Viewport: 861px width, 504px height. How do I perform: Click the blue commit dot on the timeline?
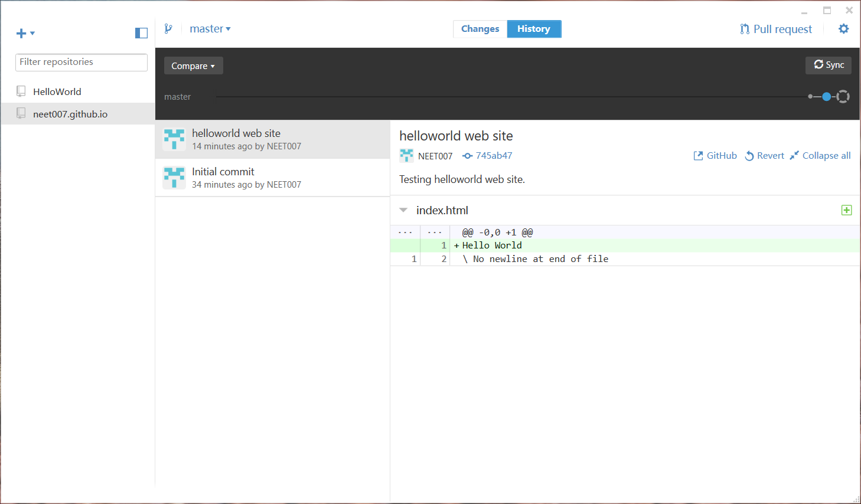(x=827, y=96)
